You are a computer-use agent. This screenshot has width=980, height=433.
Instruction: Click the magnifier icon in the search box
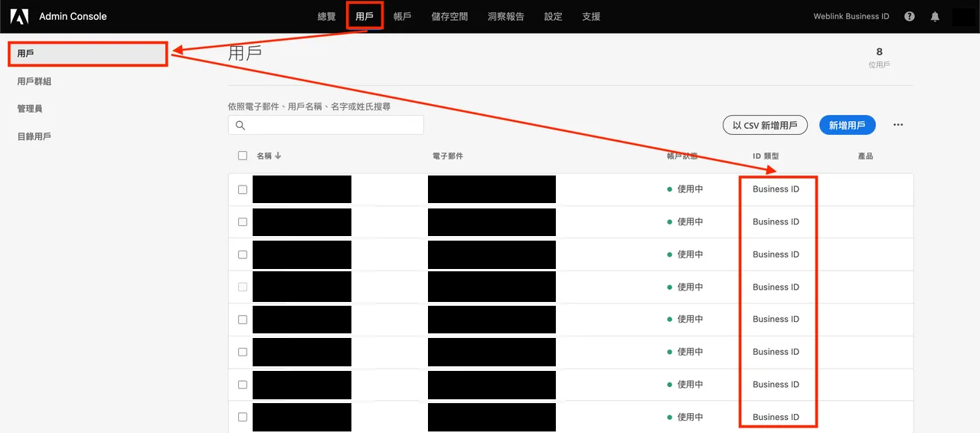pyautogui.click(x=240, y=125)
